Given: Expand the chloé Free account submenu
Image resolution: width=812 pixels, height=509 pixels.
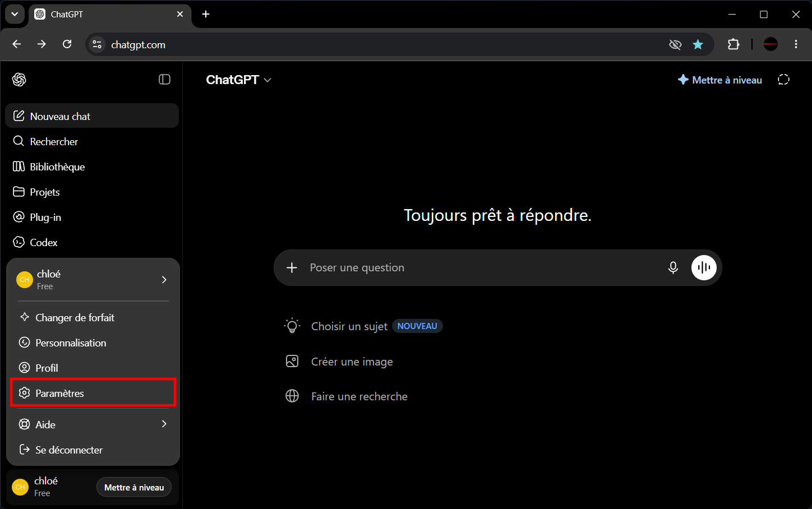Looking at the screenshot, I should (x=93, y=280).
